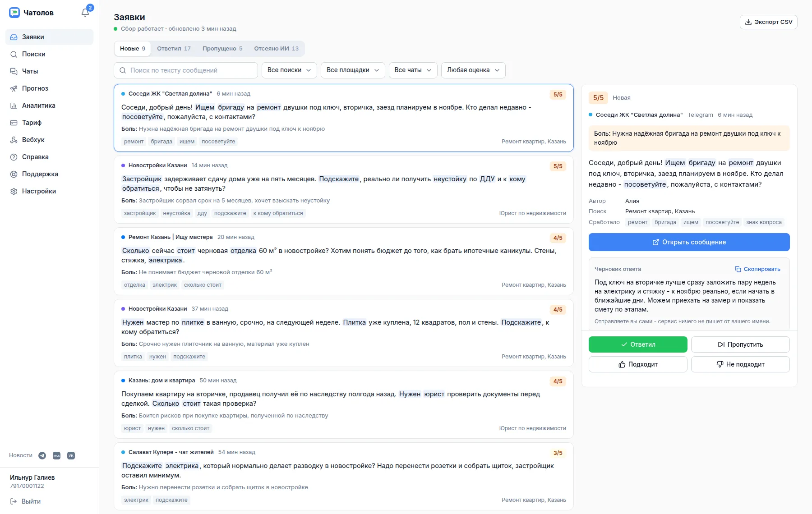812x514 pixels.
Task: Open Настройки page
Action: 49,191
